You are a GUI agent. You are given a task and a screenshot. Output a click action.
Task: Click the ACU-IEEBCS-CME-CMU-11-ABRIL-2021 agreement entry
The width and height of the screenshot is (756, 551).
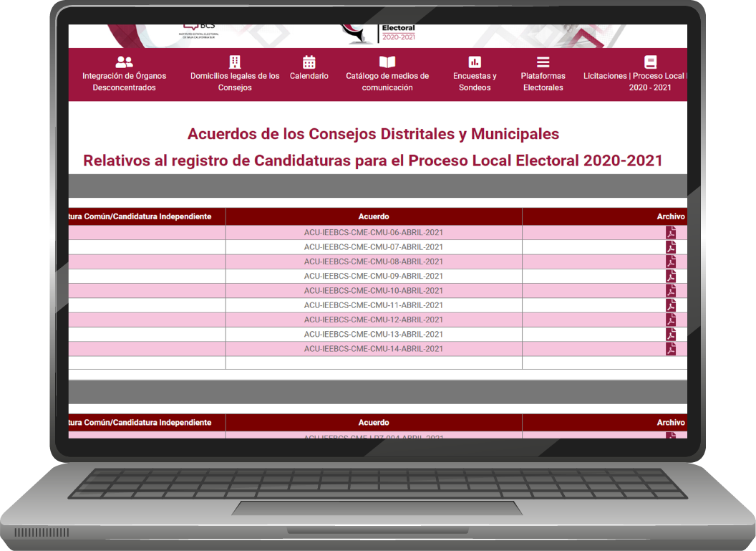(x=374, y=305)
